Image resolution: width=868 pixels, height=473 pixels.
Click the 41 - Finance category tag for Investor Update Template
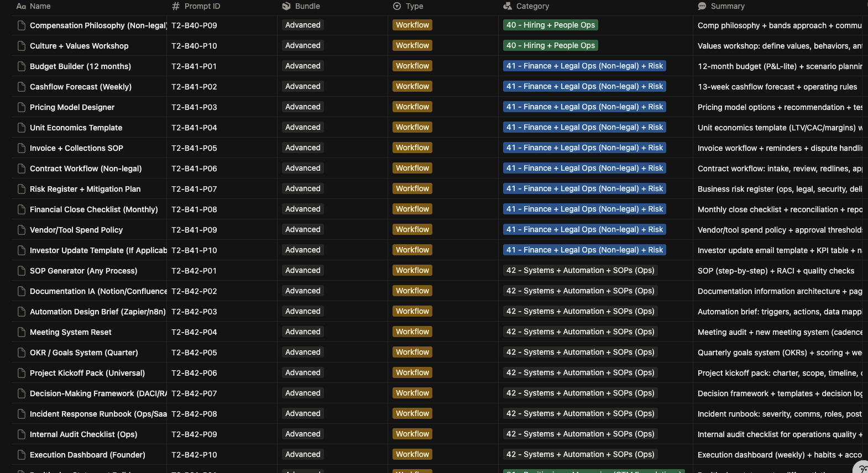point(584,250)
